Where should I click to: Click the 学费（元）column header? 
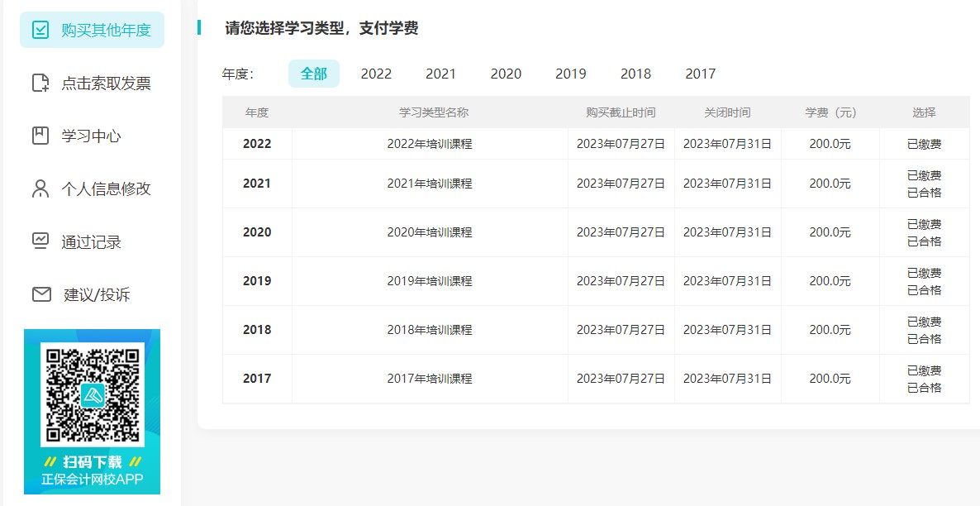click(x=830, y=112)
